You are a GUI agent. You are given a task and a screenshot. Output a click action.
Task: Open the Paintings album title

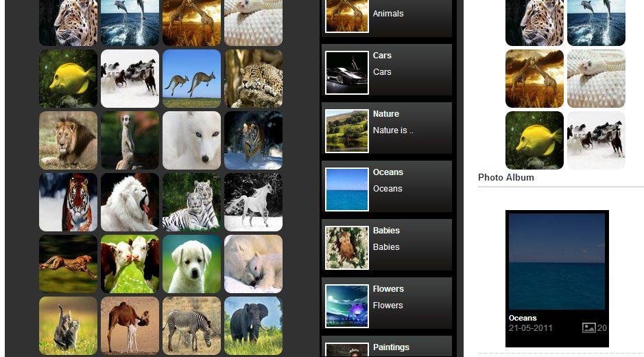click(391, 347)
